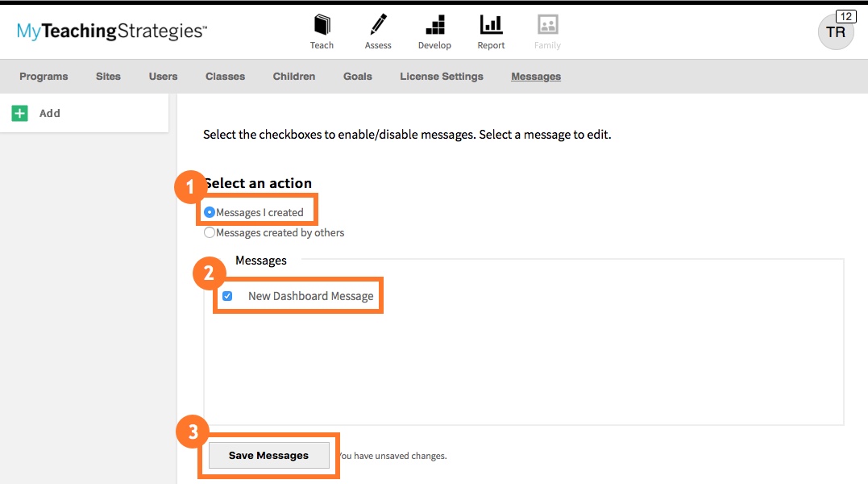Open the Sites tab
Image resolution: width=868 pixels, height=484 pixels.
(108, 76)
